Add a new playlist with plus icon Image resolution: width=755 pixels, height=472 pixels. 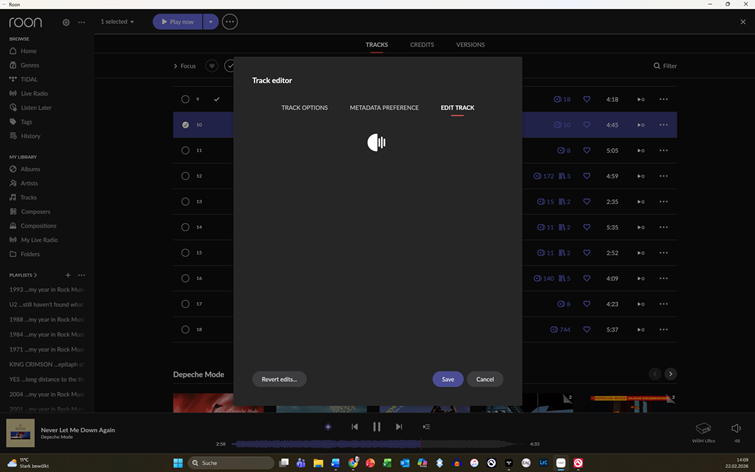pos(68,275)
